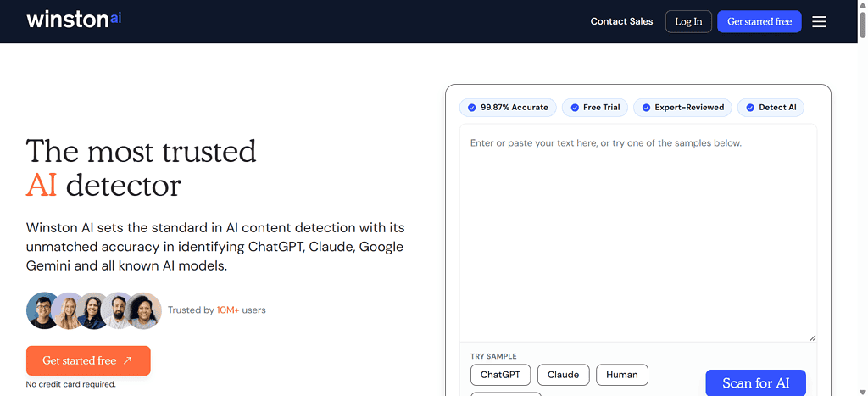This screenshot has width=868, height=396.
Task: Click header Get started free button
Action: coord(759,21)
